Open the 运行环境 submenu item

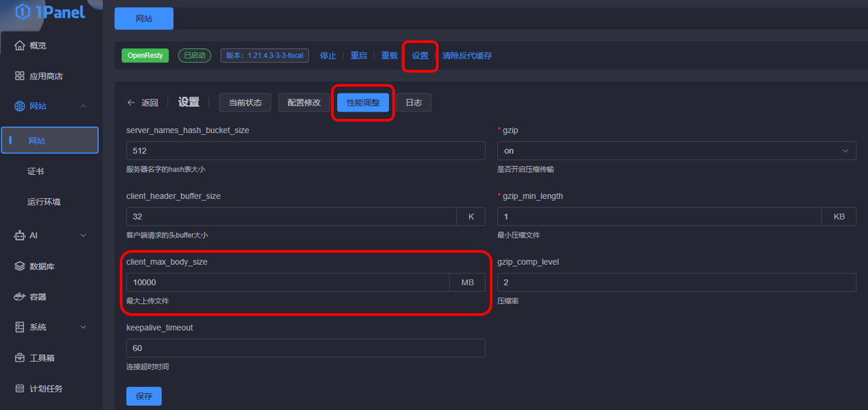(44, 202)
